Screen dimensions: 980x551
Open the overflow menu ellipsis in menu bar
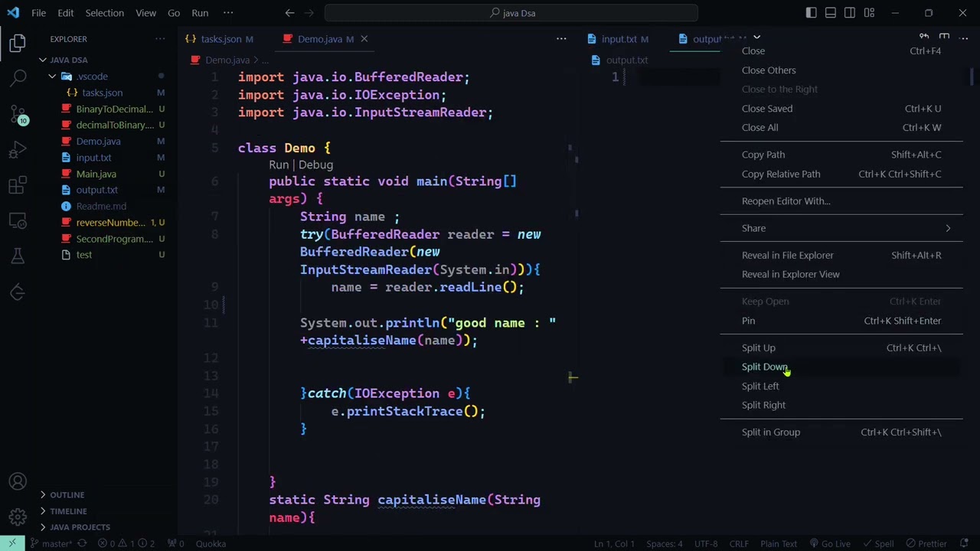tap(228, 13)
